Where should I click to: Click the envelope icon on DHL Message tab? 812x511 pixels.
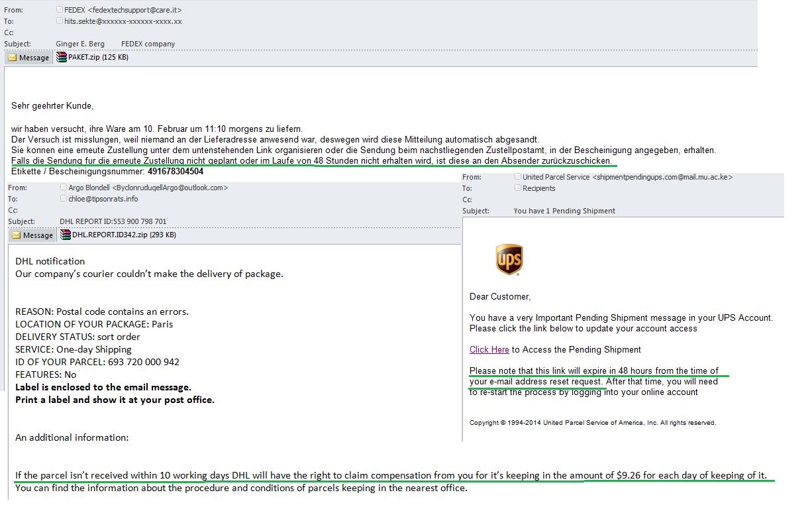pos(16,235)
